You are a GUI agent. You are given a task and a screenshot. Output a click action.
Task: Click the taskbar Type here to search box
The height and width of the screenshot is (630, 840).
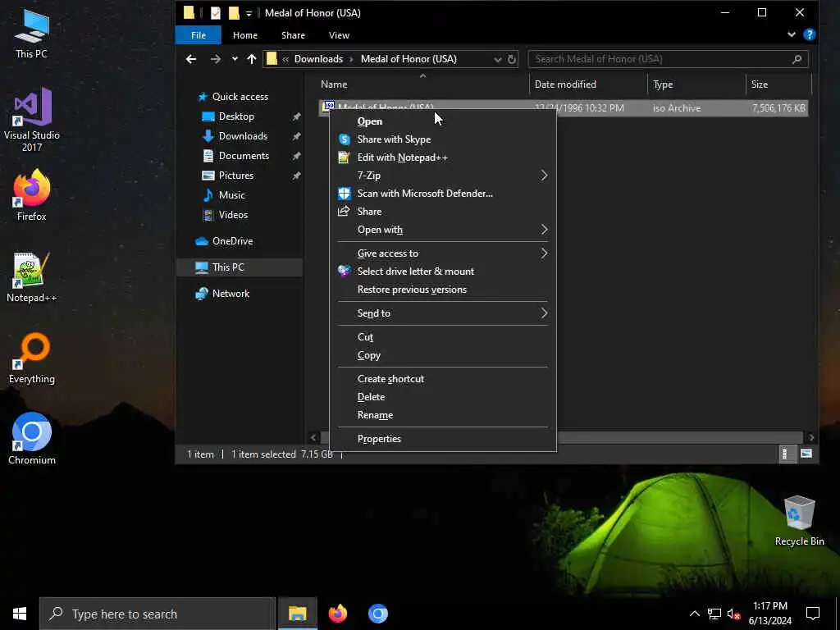pyautogui.click(x=157, y=614)
